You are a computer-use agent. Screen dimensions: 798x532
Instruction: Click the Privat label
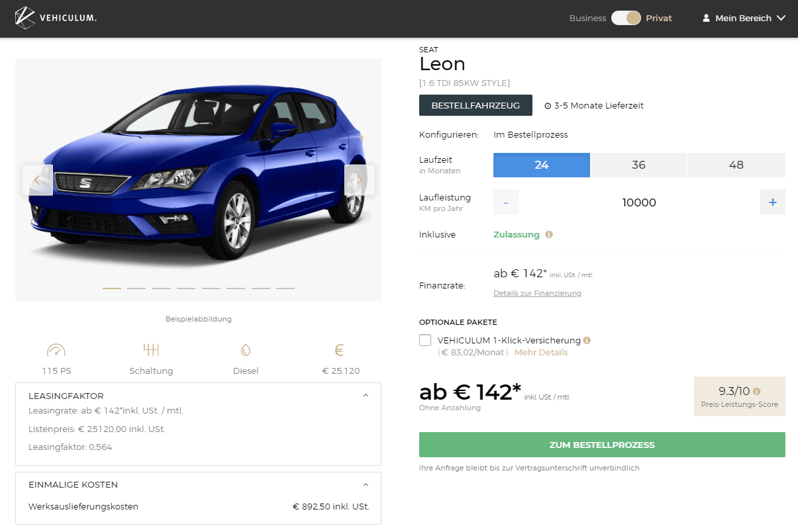click(x=659, y=19)
